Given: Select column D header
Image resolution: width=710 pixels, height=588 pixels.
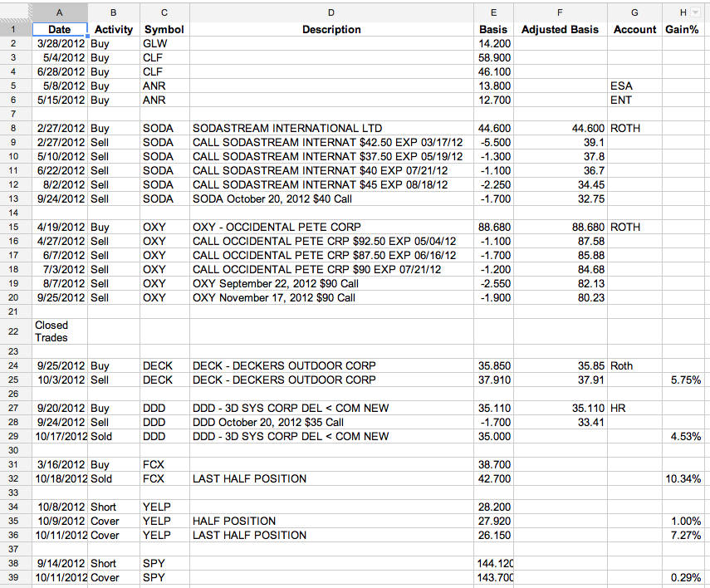Looking at the screenshot, I should click(331, 12).
